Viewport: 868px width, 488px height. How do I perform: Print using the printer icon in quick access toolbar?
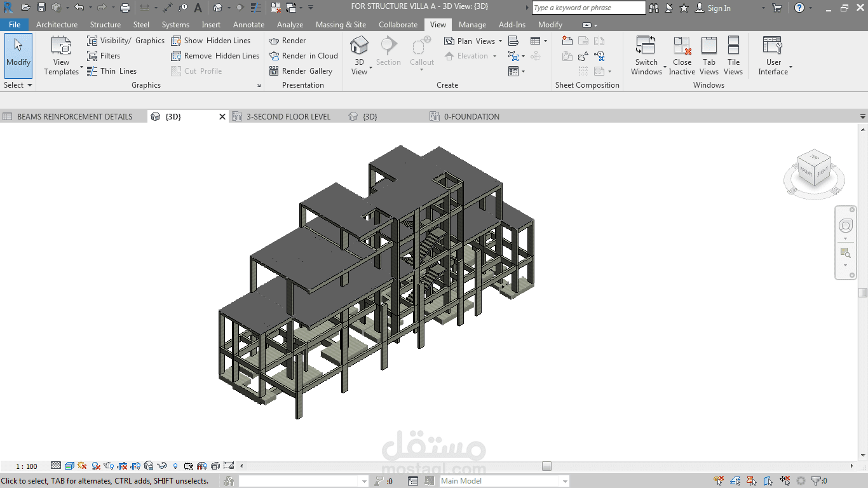(125, 8)
